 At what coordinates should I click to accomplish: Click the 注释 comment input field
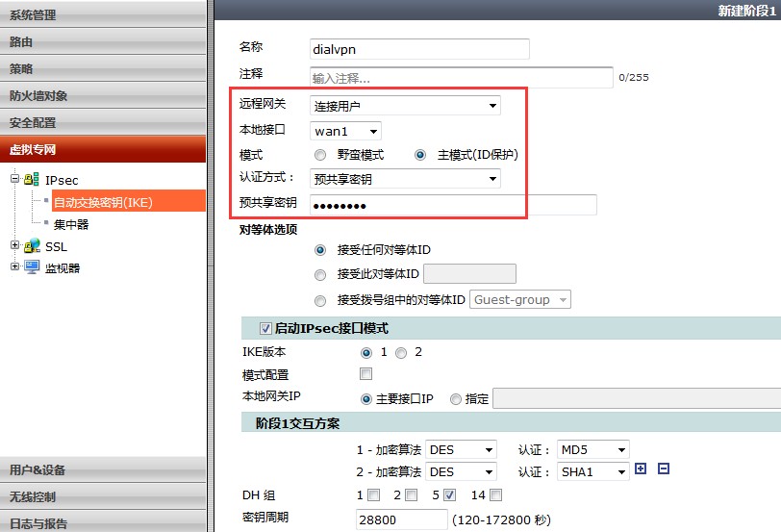461,78
